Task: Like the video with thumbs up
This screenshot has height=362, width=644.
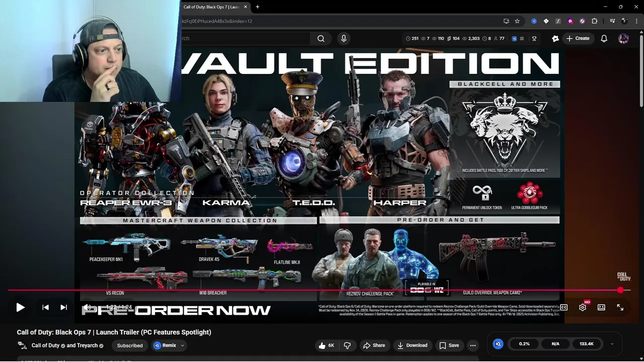Action: (x=326, y=345)
